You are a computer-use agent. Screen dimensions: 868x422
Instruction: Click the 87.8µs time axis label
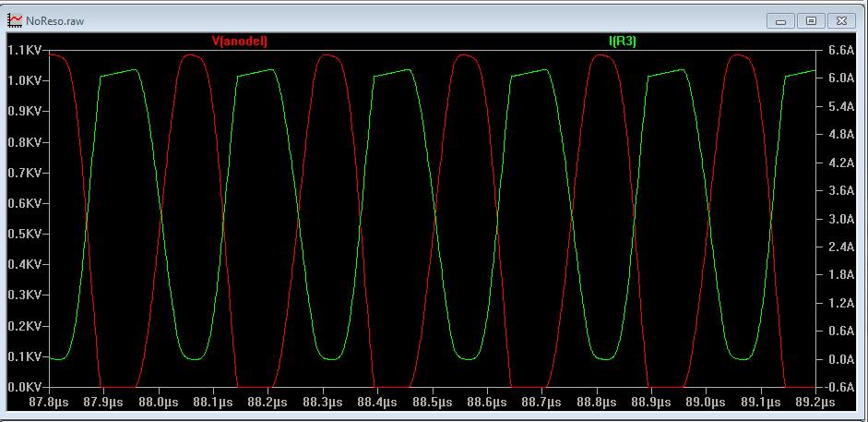pos(49,402)
